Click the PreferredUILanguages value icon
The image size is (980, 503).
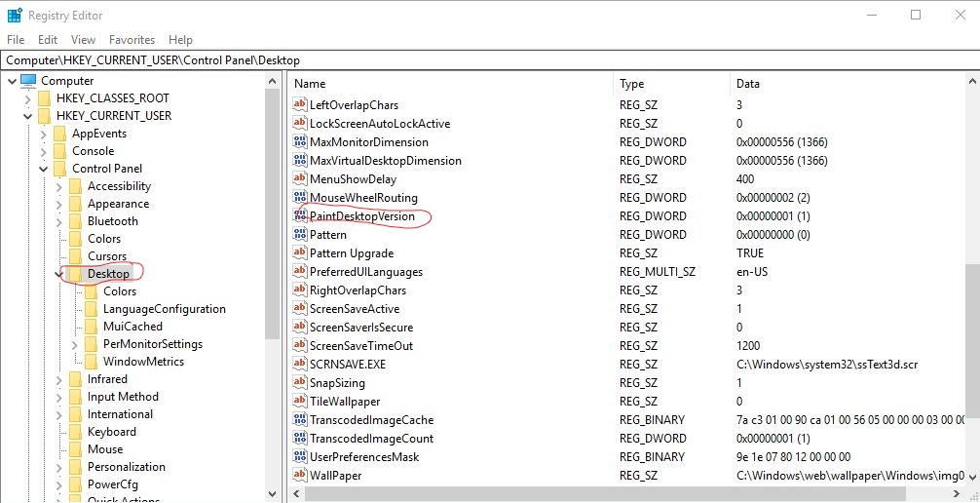click(x=300, y=272)
